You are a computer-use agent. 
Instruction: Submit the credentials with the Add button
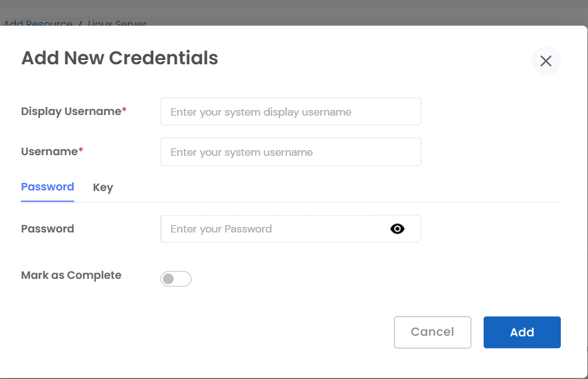tap(522, 332)
